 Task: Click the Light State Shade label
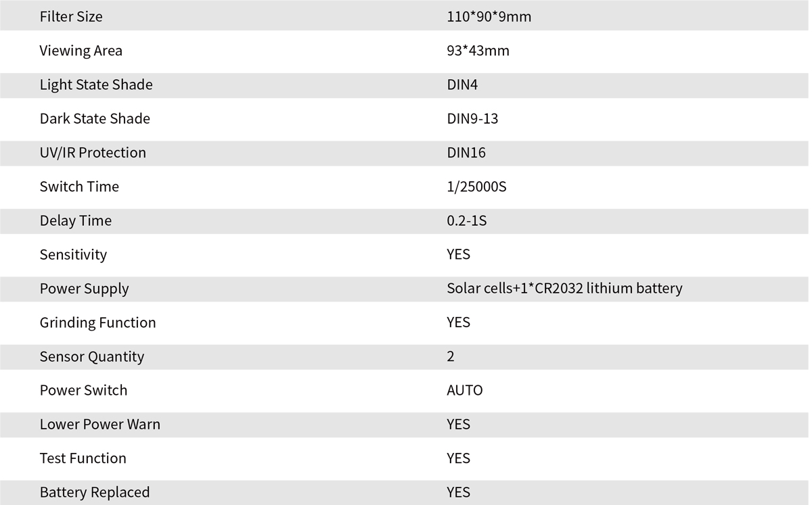[96, 85]
